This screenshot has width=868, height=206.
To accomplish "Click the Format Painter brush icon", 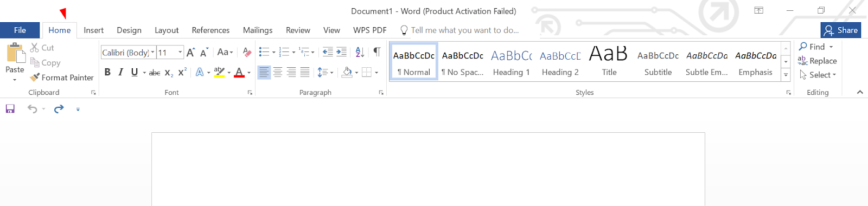I will tap(35, 78).
